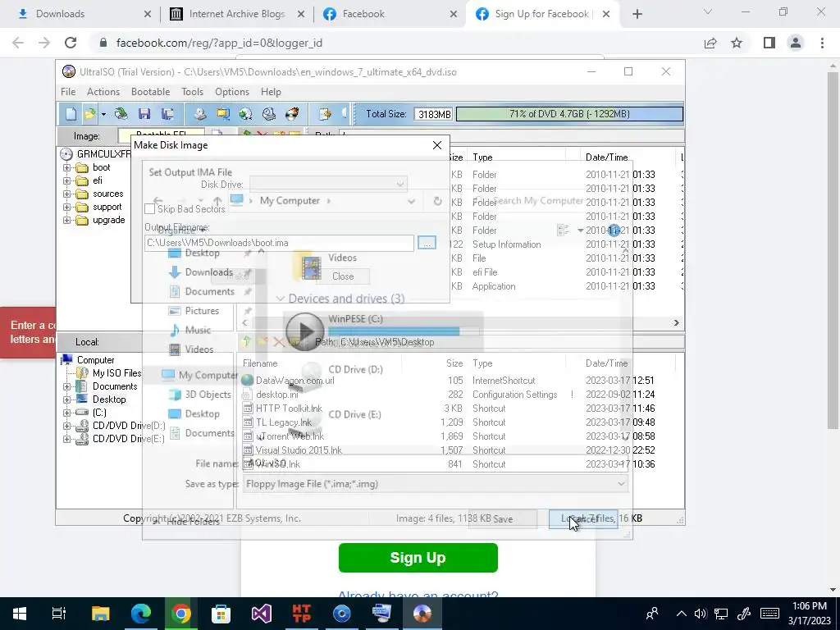
Task: Open Microsoft Edge from the taskbar
Action: point(141,614)
